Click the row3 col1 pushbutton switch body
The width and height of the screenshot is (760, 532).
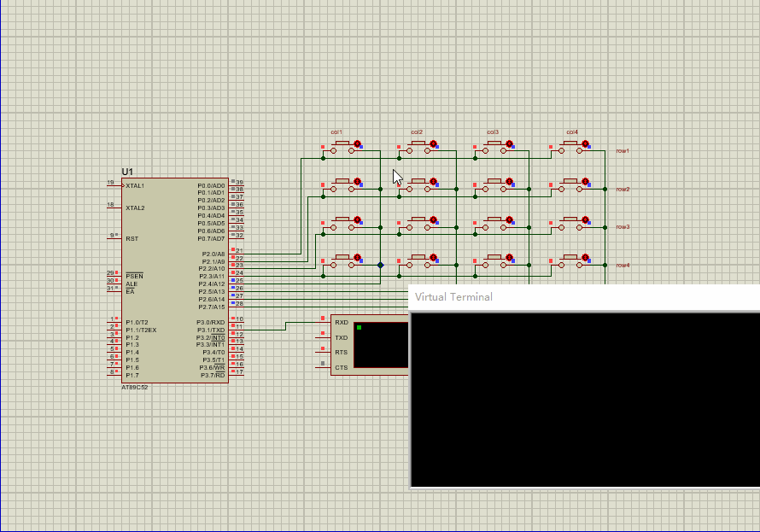(342, 224)
